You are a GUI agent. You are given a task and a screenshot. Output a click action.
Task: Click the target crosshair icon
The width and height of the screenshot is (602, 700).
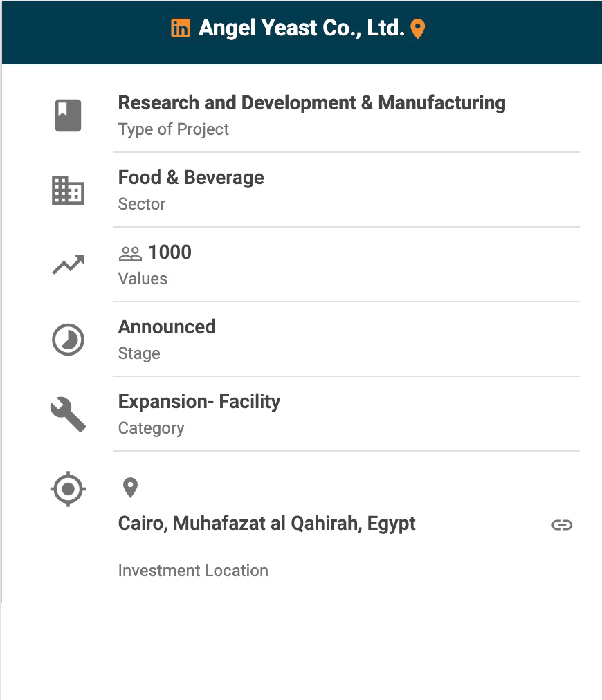click(68, 490)
